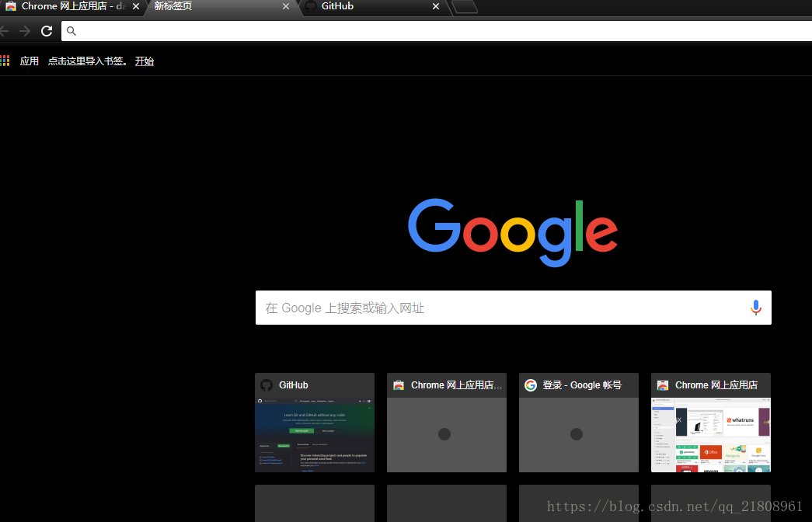The width and height of the screenshot is (812, 522).
Task: Click the 点击这里导入书签 text
Action: point(87,61)
